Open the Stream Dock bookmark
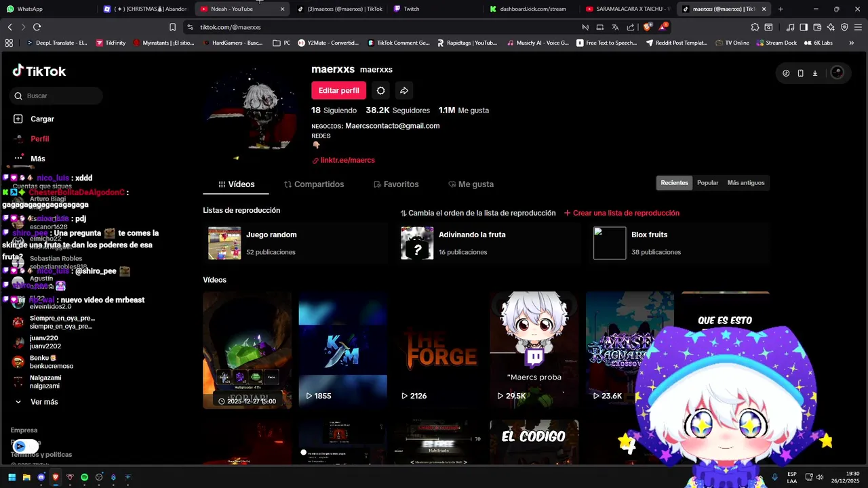Viewport: 868px width, 488px height. click(x=776, y=43)
